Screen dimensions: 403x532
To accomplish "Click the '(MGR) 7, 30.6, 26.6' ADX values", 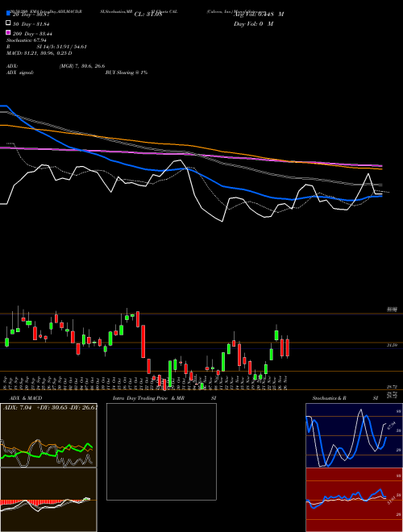I will 82,66.
